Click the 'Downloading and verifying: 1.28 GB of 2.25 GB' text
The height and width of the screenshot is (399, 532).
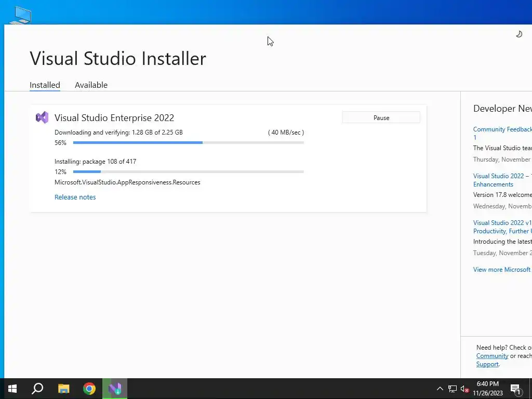point(118,132)
